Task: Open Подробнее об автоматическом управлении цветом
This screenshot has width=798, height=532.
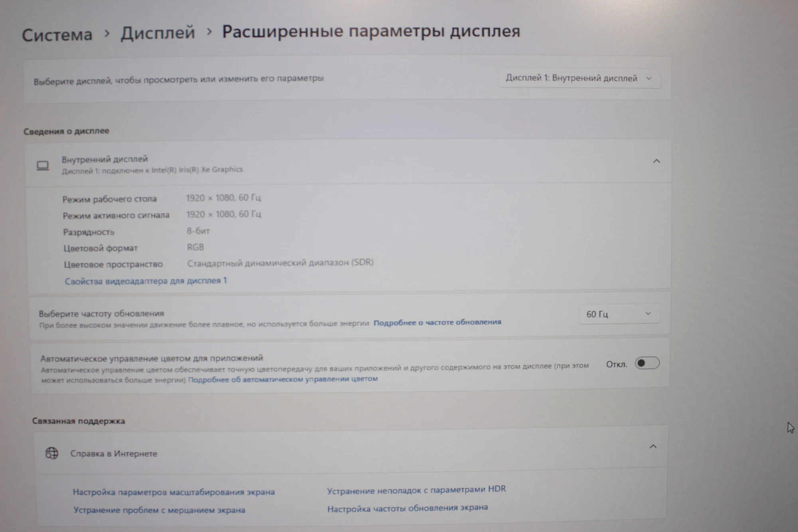Action: click(283, 379)
